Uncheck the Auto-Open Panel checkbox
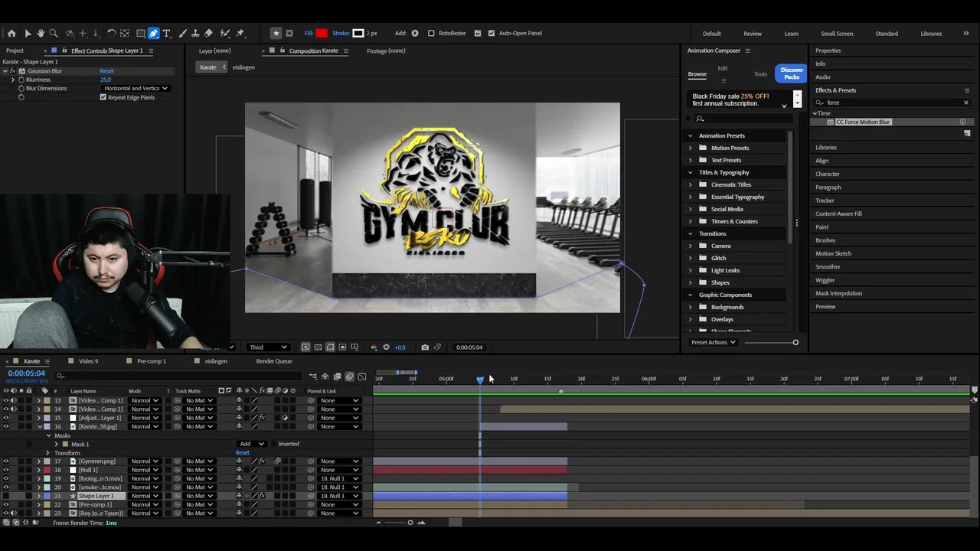This screenshot has width=980, height=551. (492, 34)
